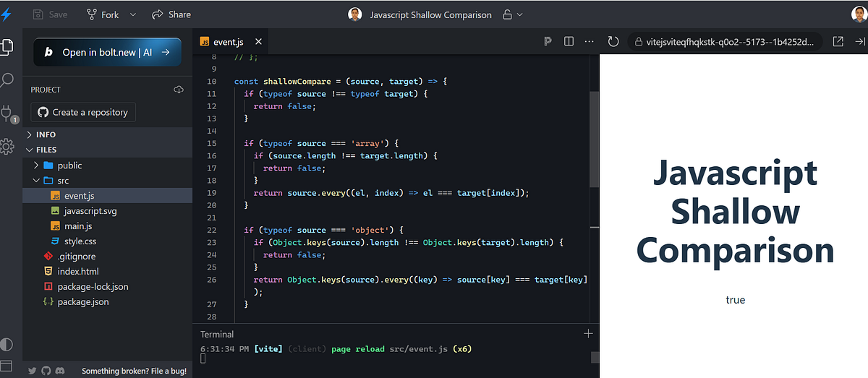Collapse the preview panel arrow icon
Screen dimensions: 868x378
(x=860, y=42)
